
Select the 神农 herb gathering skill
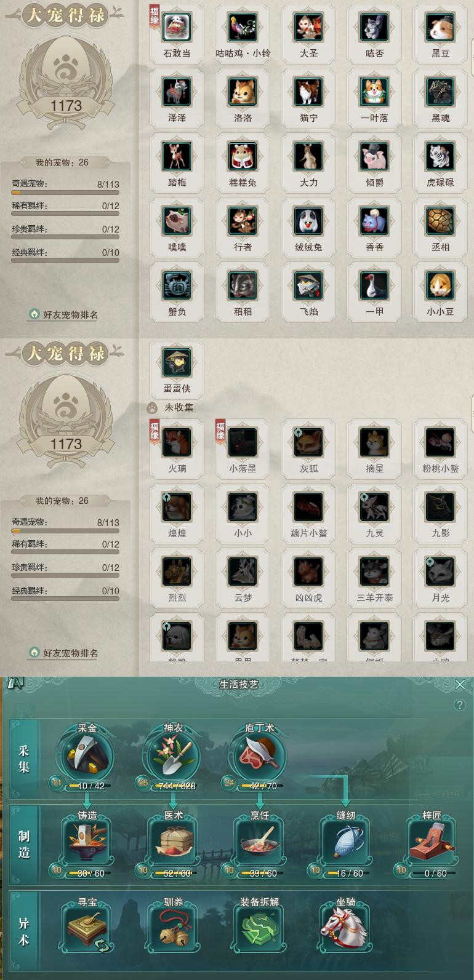[173, 754]
